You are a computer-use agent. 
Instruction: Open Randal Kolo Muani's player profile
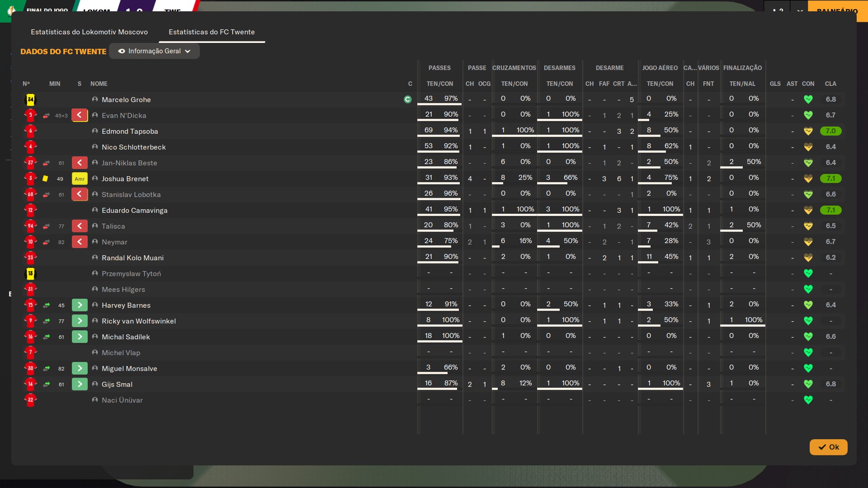pos(132,258)
